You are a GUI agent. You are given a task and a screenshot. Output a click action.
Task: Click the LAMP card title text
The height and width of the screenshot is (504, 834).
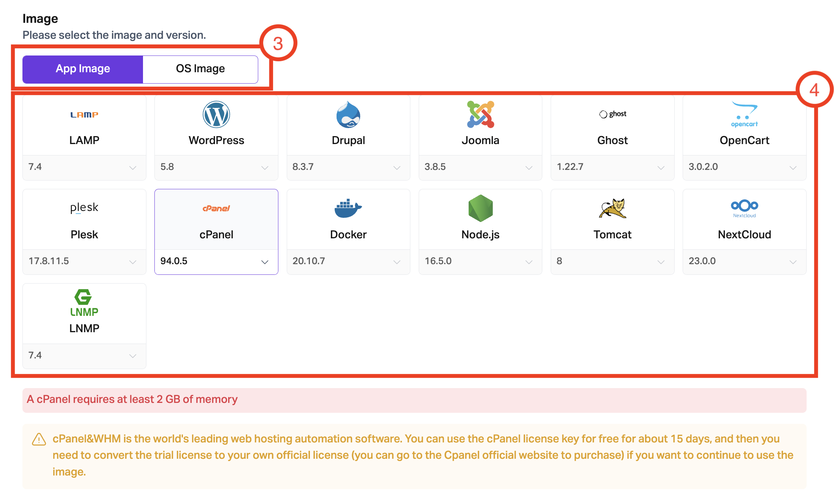point(84,140)
